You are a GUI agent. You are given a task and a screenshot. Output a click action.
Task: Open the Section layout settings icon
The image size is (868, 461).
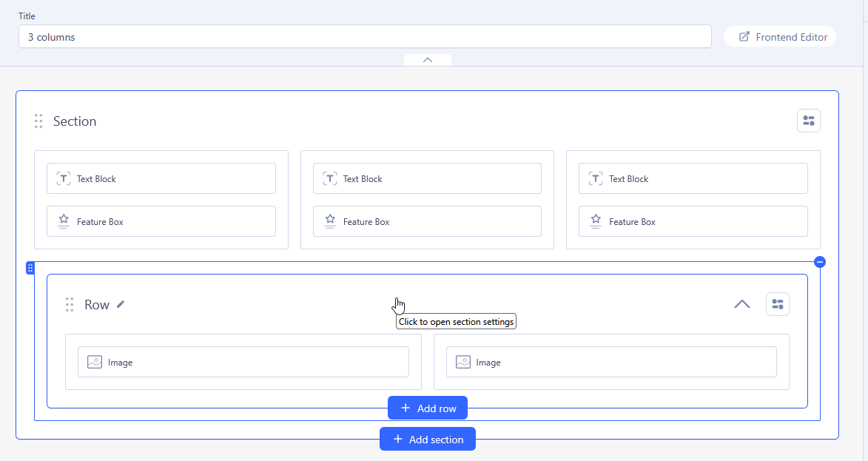[x=808, y=121]
